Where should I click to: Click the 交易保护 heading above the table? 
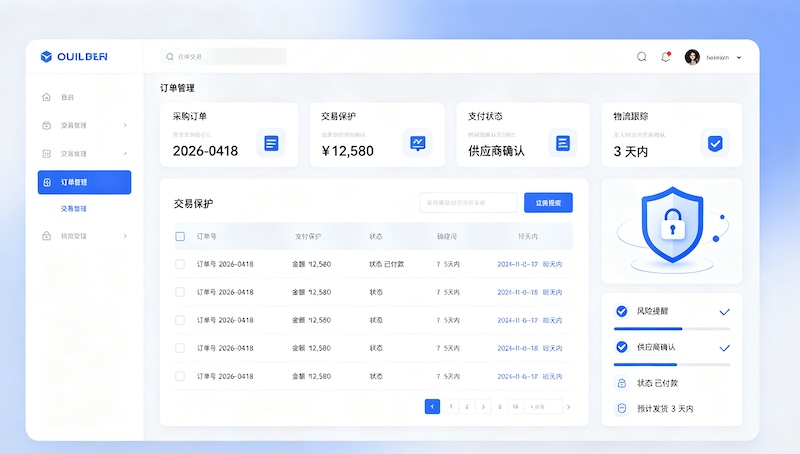[193, 204]
